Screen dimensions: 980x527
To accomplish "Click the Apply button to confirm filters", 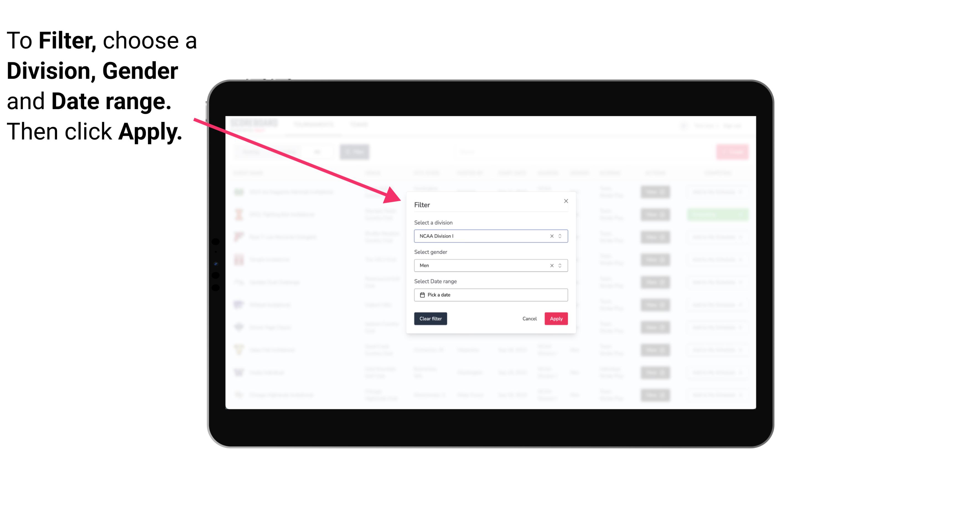I will click(x=555, y=319).
